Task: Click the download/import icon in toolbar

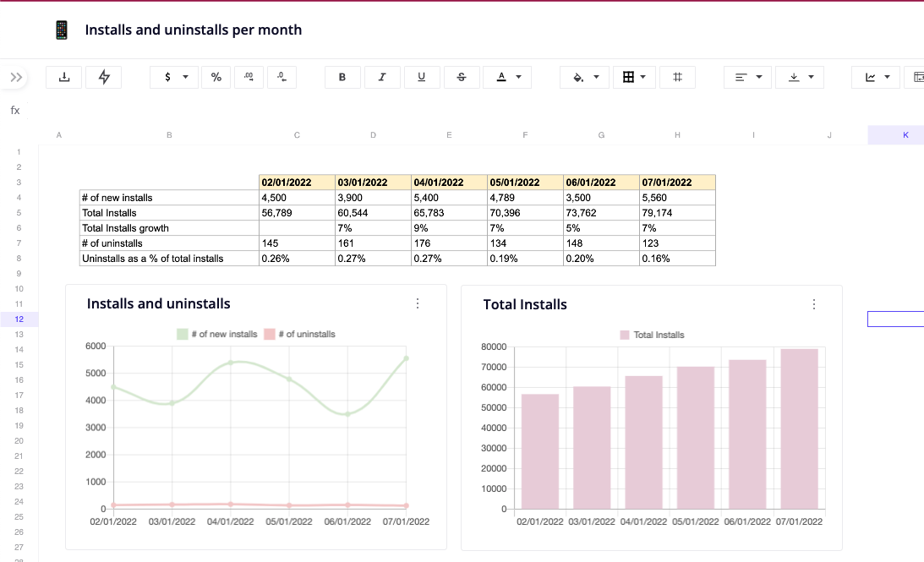Action: click(x=64, y=77)
